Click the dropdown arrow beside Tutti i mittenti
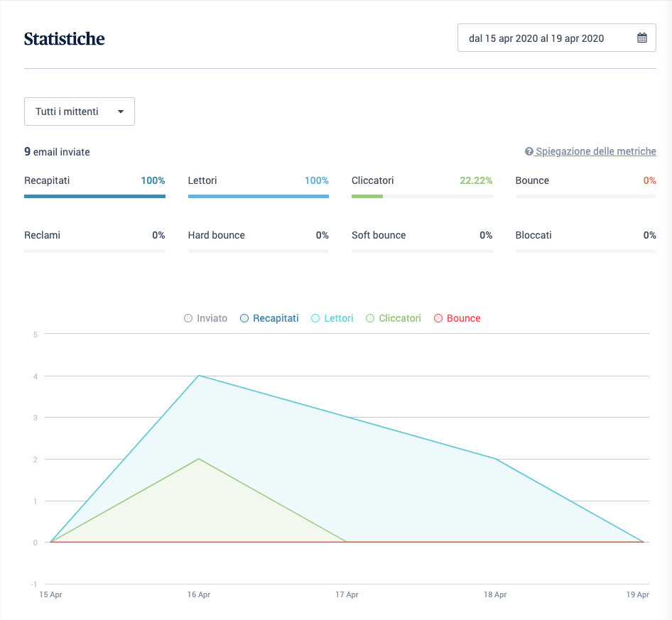Image resolution: width=672 pixels, height=620 pixels. [121, 112]
